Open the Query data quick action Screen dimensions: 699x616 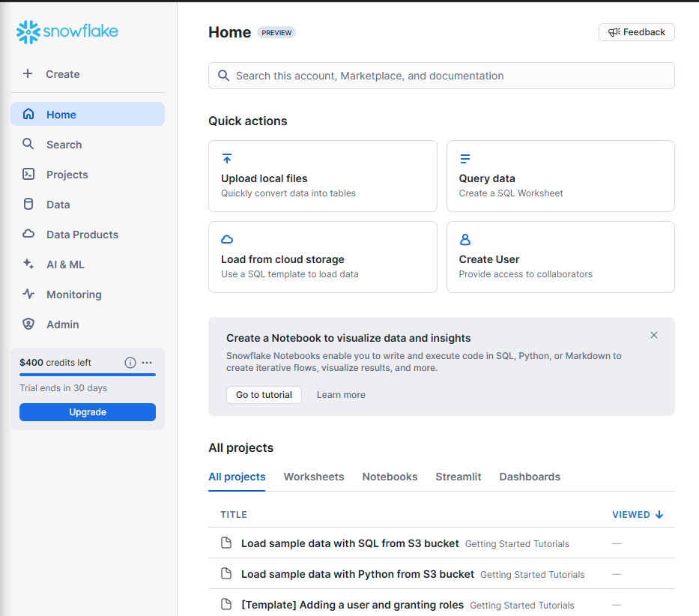coord(561,176)
